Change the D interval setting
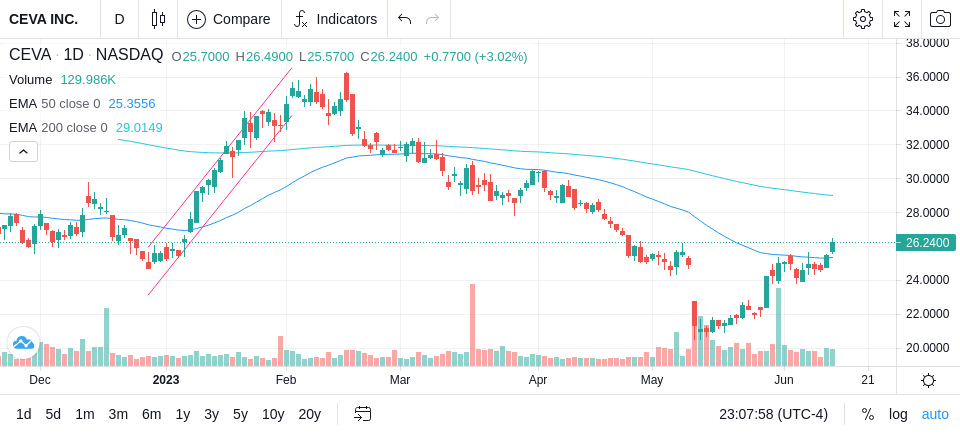The height and width of the screenshot is (433, 960). [119, 19]
